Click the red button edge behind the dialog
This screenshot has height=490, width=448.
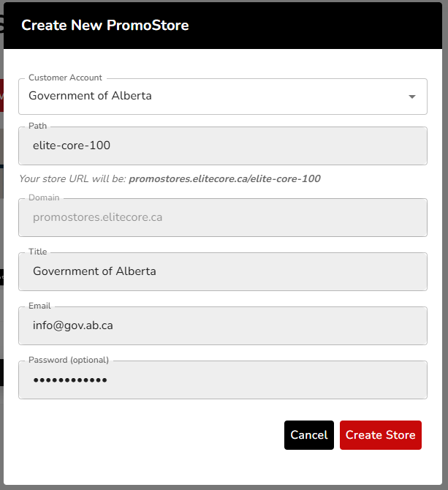(1, 95)
